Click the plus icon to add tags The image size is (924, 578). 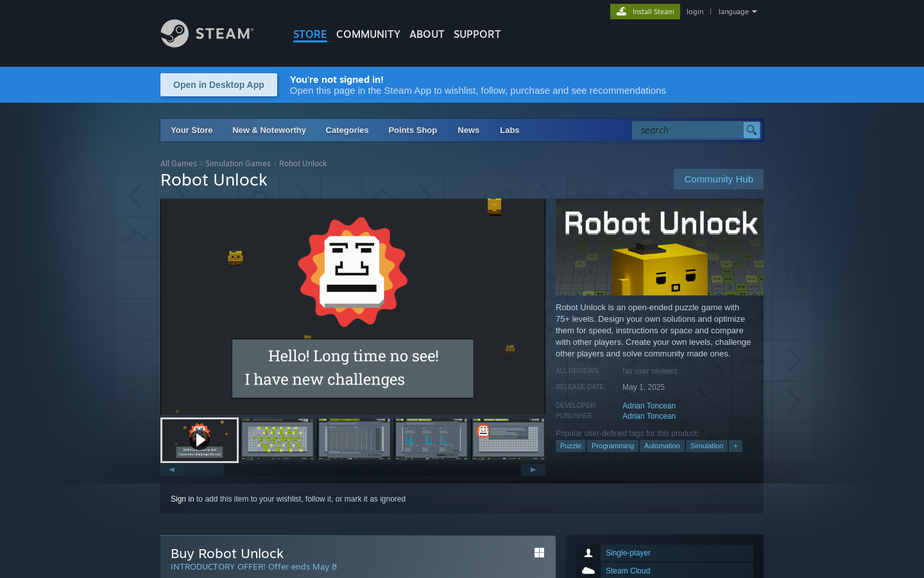point(735,446)
